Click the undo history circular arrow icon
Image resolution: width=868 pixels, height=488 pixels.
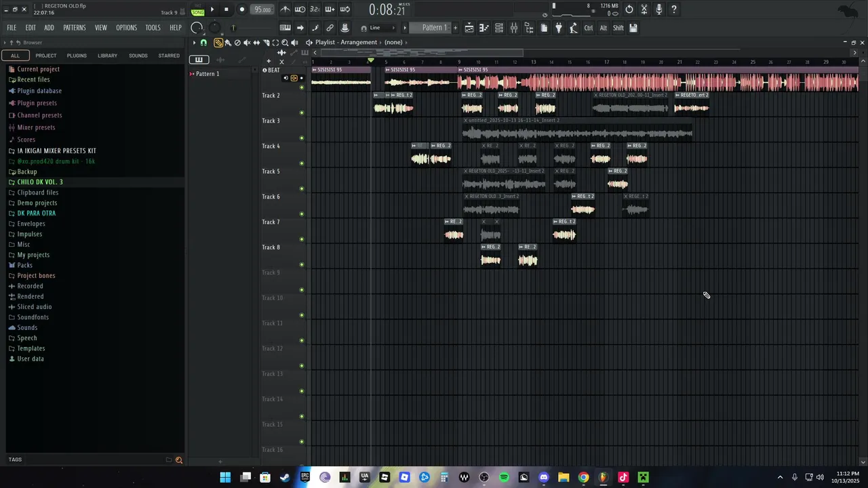pyautogui.click(x=629, y=9)
